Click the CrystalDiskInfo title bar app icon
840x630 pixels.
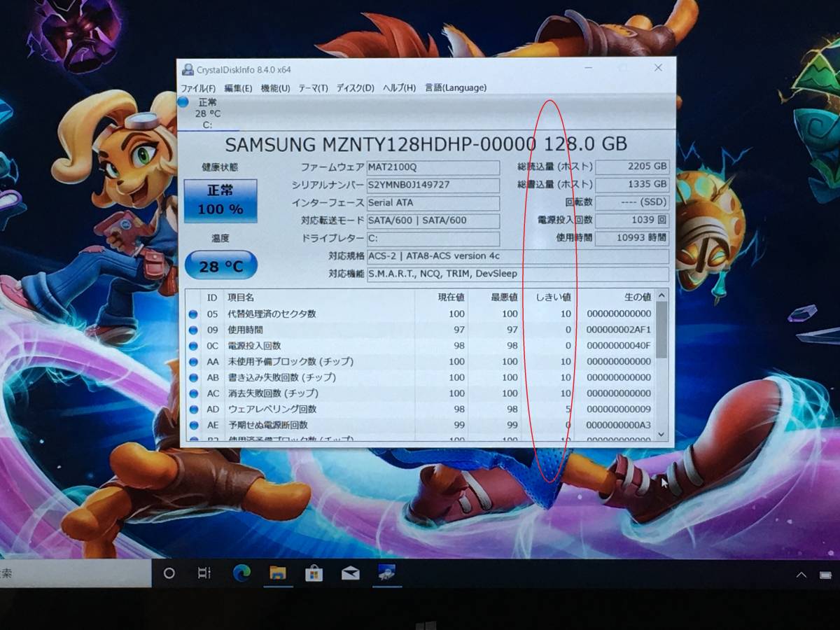click(188, 70)
